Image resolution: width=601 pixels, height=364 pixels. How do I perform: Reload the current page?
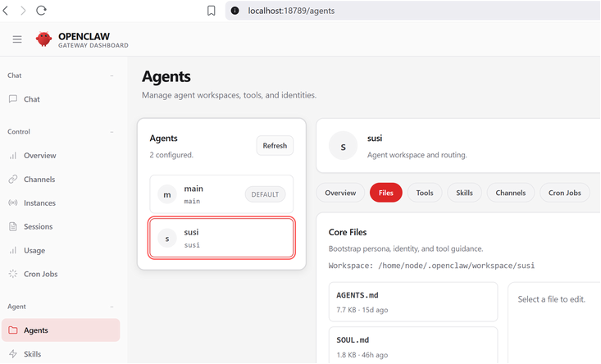[41, 11]
